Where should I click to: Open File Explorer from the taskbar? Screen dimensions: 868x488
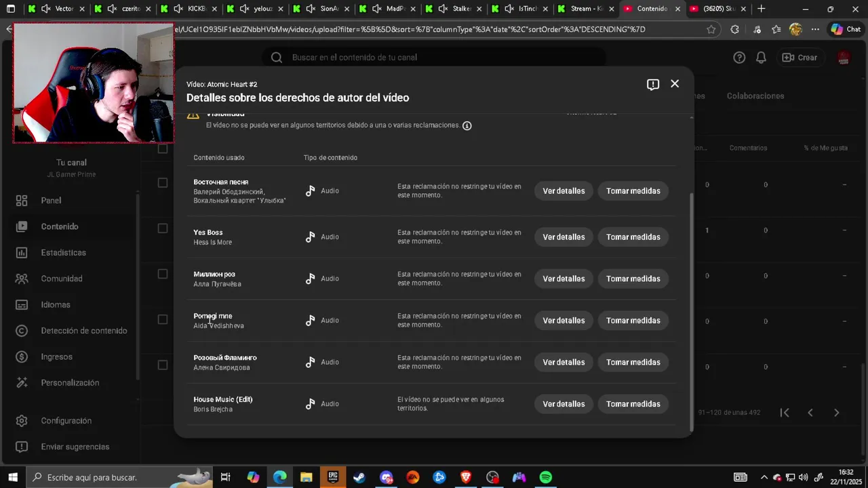307,477
